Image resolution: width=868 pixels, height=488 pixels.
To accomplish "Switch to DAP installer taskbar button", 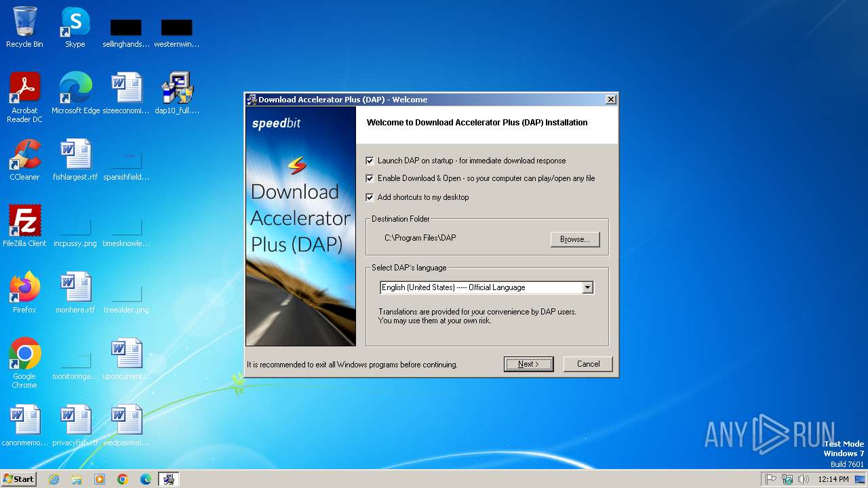I will (169, 479).
